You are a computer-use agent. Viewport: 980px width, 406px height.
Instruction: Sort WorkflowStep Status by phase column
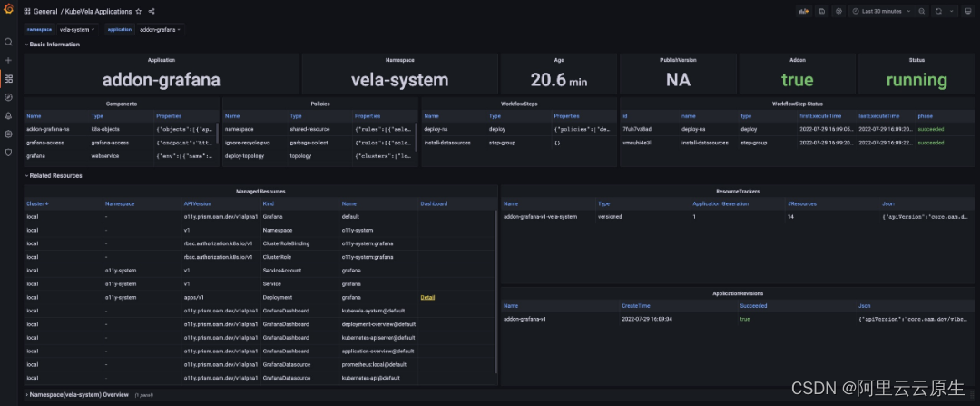(925, 116)
